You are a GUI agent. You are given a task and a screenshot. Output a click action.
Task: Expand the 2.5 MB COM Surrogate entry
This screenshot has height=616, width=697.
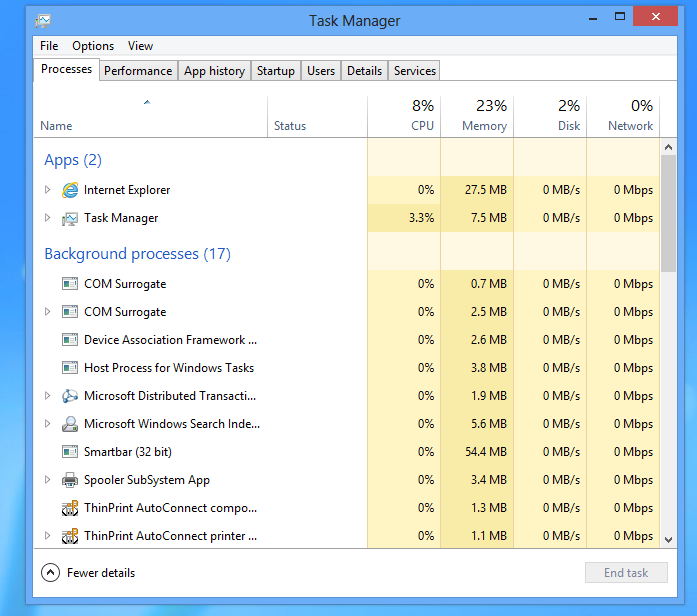(47, 312)
